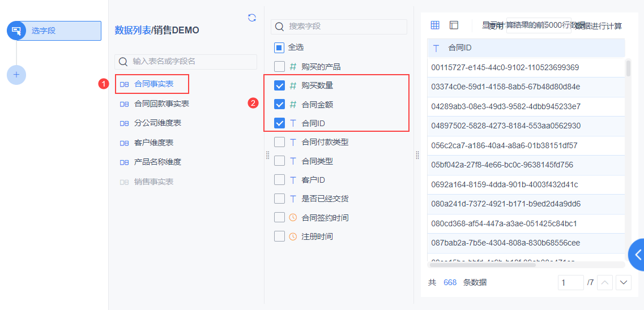The width and height of the screenshot is (644, 310).
Task: Check the 是否已经交货 field
Action: click(x=279, y=199)
